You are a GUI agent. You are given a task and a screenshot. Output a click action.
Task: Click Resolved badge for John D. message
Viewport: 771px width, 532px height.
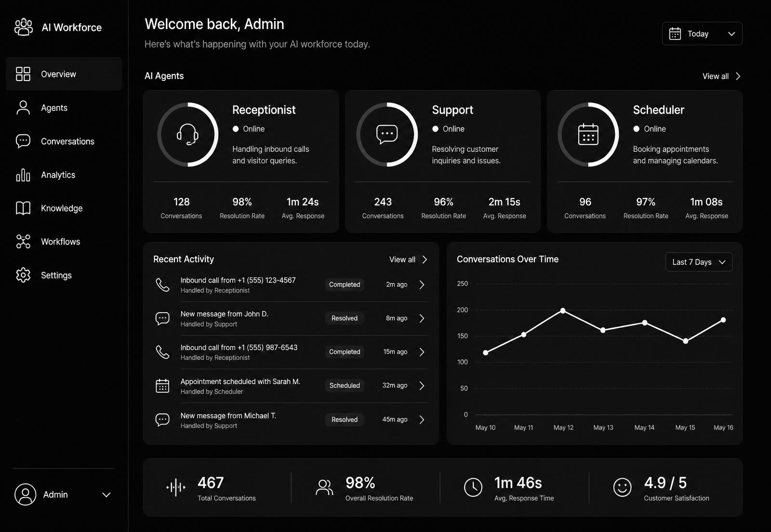click(345, 319)
